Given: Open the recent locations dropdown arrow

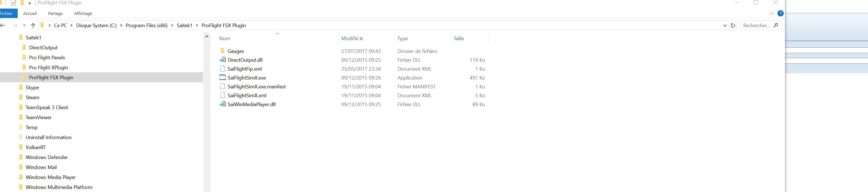Looking at the screenshot, I should [24, 25].
